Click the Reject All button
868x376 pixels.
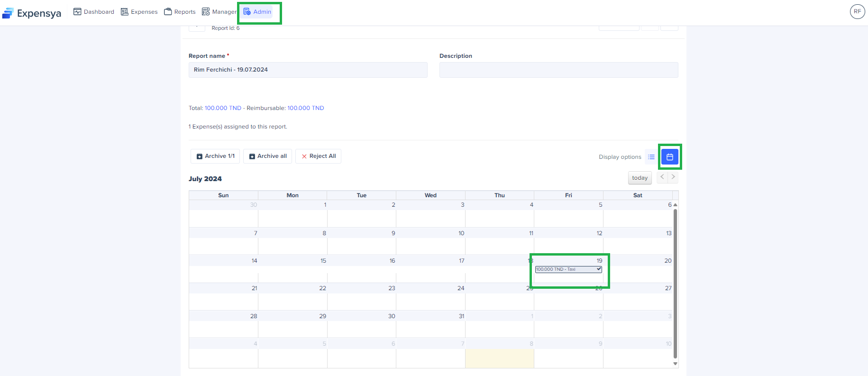pyautogui.click(x=318, y=156)
